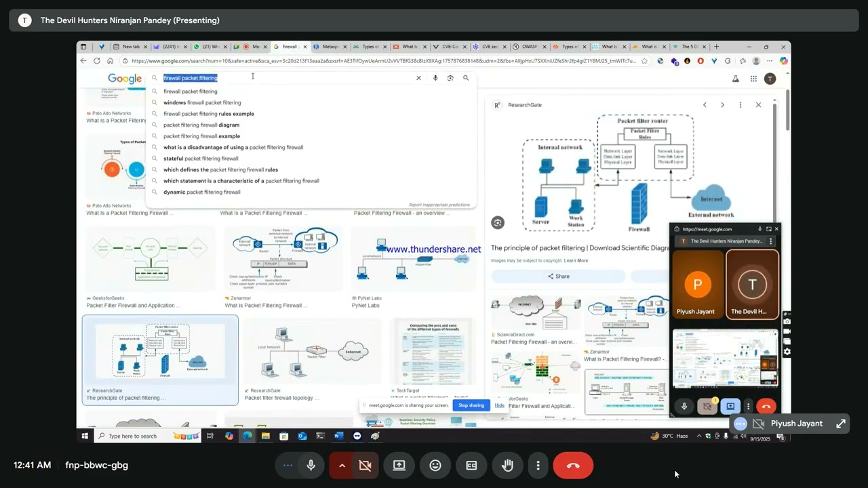Image resolution: width=868 pixels, height=488 pixels.
Task: Turn on the camera in Meet controls
Action: tap(366, 466)
